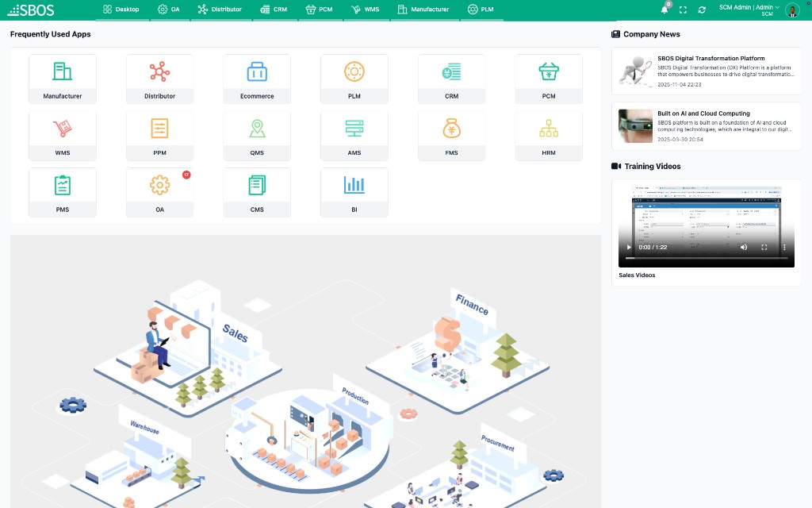The height and width of the screenshot is (508, 812).
Task: Open the PLM app tile
Action: coord(354,79)
